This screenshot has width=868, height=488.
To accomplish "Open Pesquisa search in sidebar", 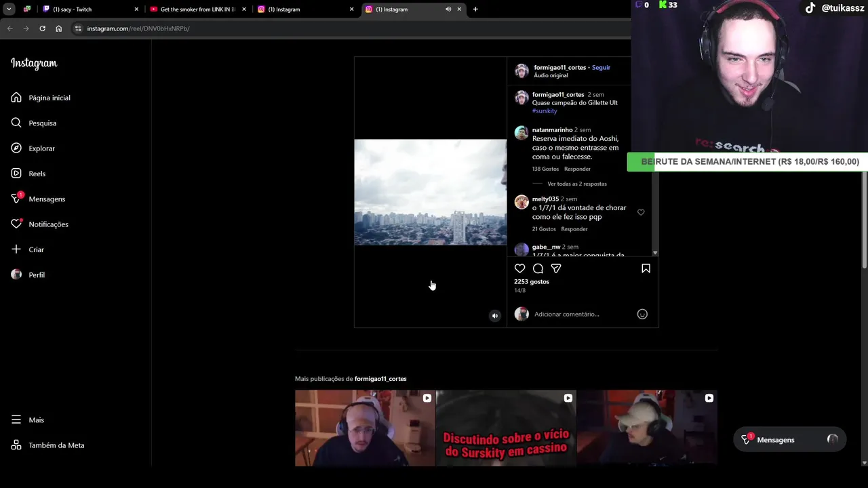I will pyautogui.click(x=34, y=123).
